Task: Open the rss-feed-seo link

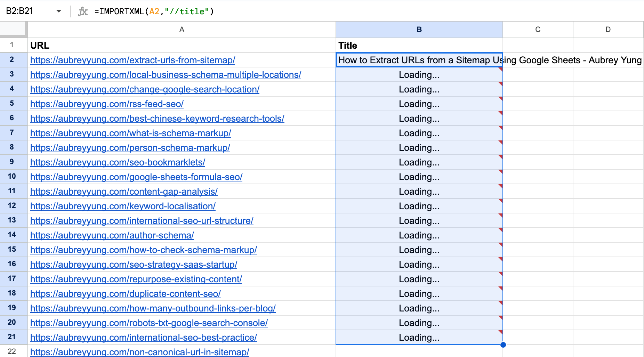Action: [x=107, y=104]
